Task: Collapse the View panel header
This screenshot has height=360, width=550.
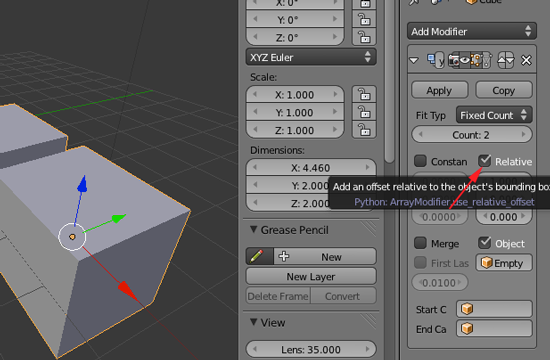Action: coord(253,322)
